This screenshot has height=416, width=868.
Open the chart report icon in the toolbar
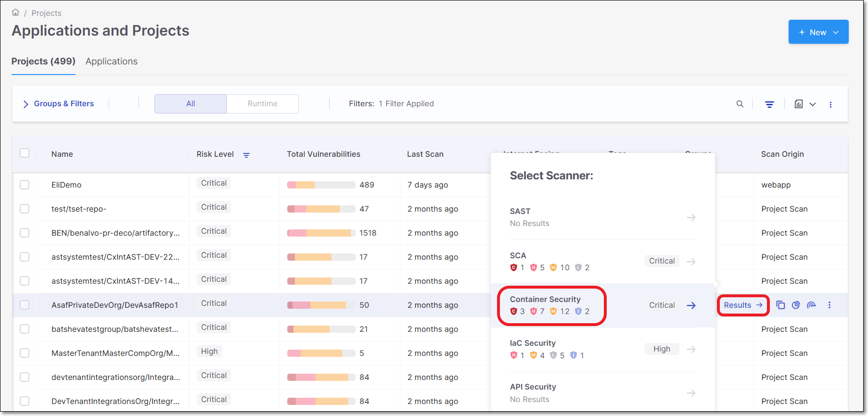799,104
